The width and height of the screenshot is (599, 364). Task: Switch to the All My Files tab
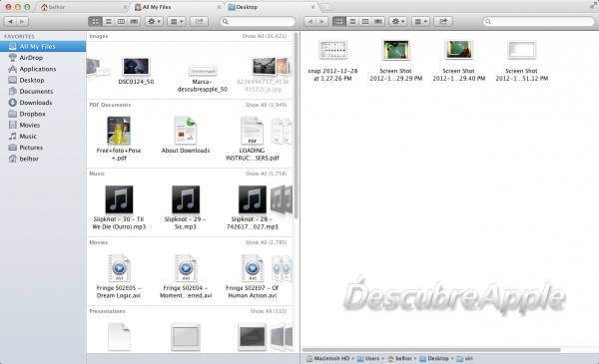(x=177, y=7)
